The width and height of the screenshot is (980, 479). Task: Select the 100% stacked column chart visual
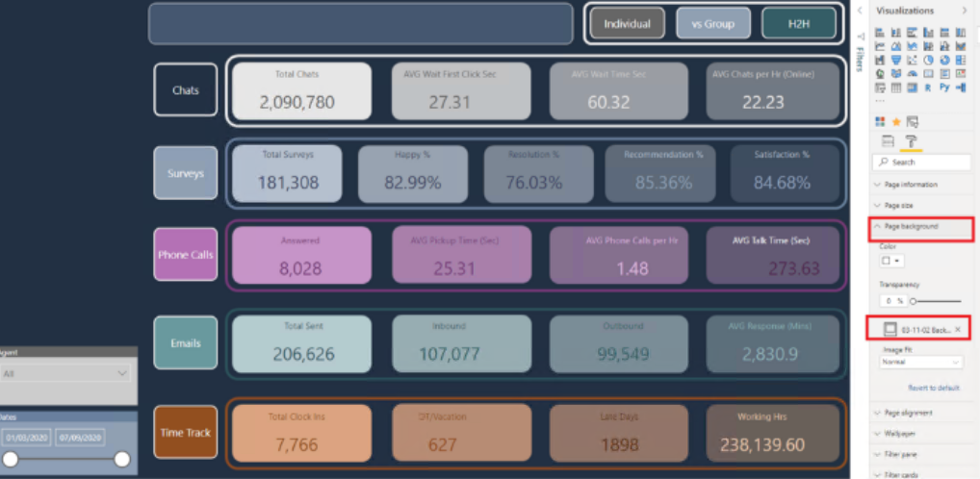click(x=961, y=33)
